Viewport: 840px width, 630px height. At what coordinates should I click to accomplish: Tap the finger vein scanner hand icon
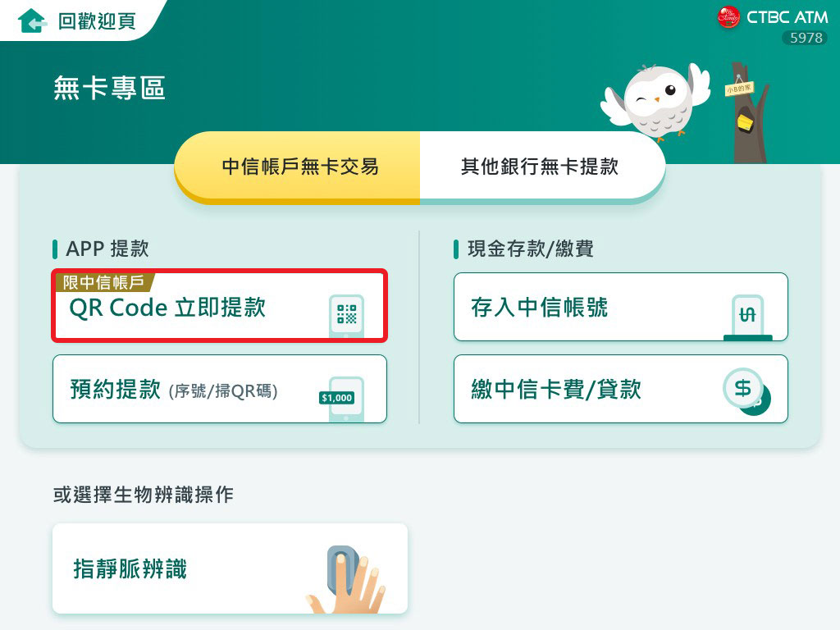pos(345,580)
